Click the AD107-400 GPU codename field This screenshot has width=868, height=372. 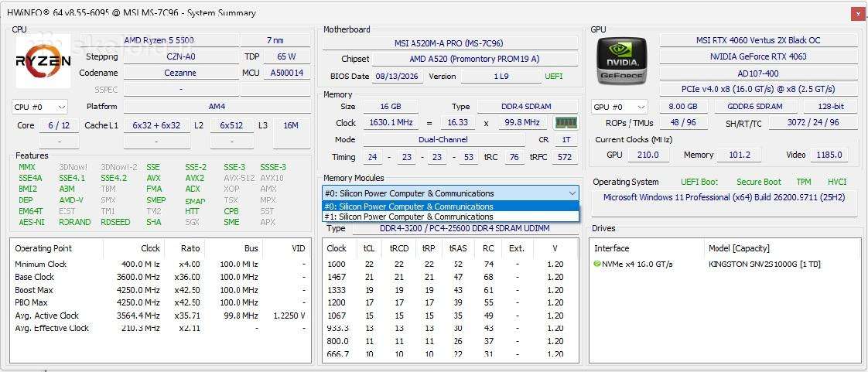point(758,73)
